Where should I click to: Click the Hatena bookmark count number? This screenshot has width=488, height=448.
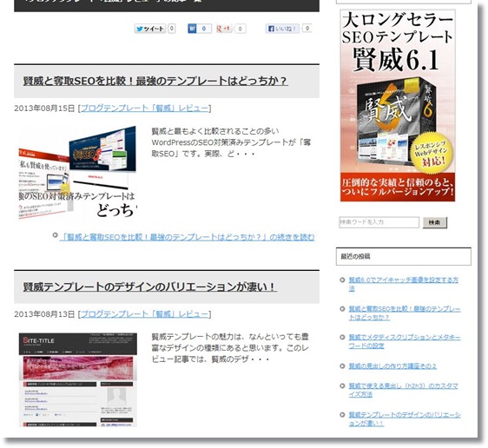pos(204,29)
